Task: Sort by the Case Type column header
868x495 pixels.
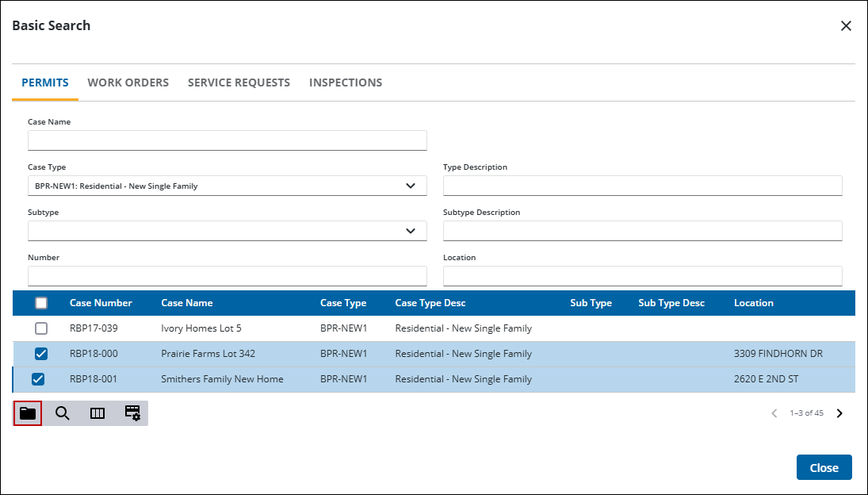Action: click(343, 303)
